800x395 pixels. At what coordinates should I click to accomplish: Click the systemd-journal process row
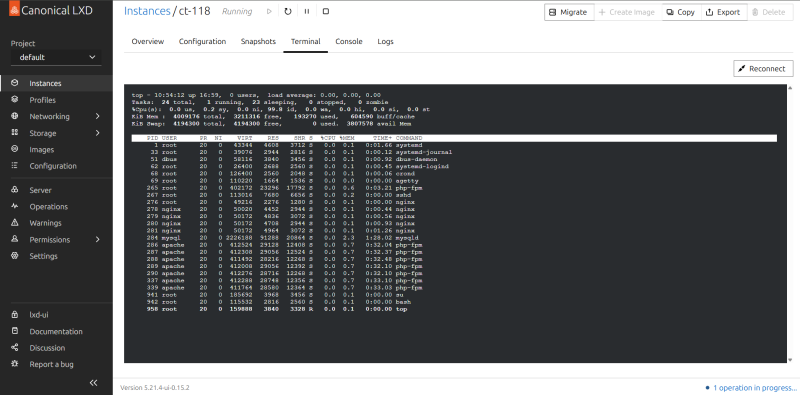(x=292, y=152)
